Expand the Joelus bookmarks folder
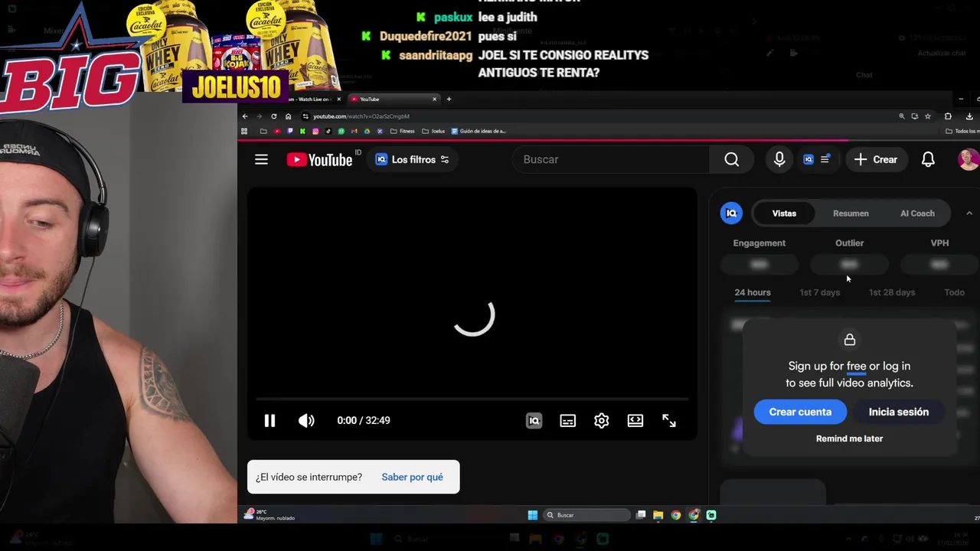 433,131
